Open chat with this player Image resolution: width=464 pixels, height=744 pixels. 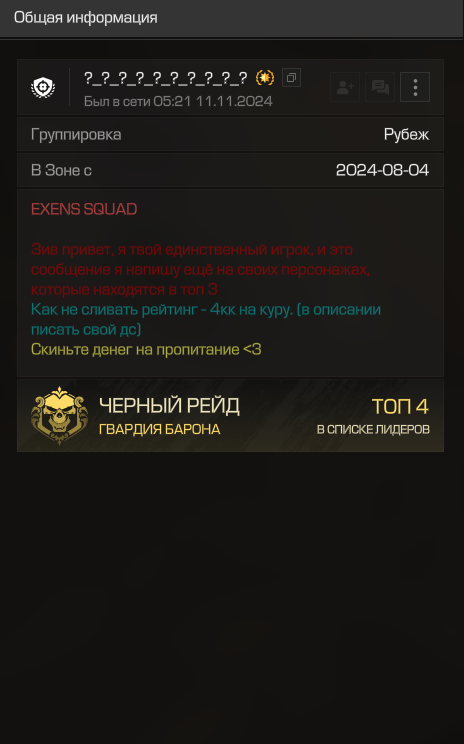click(380, 87)
